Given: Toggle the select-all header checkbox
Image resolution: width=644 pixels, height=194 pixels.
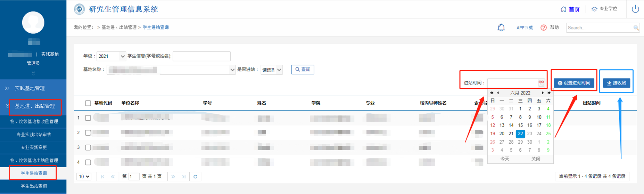Looking at the screenshot, I should 88,103.
